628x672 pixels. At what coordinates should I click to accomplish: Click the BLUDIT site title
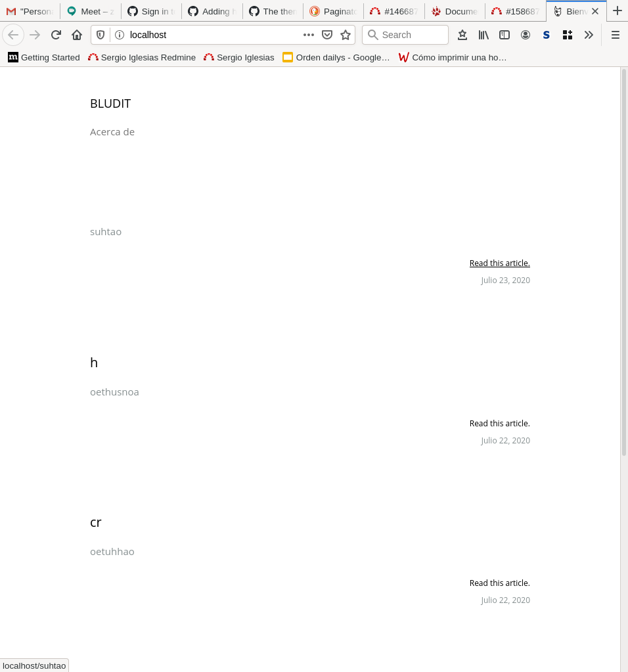coord(110,104)
